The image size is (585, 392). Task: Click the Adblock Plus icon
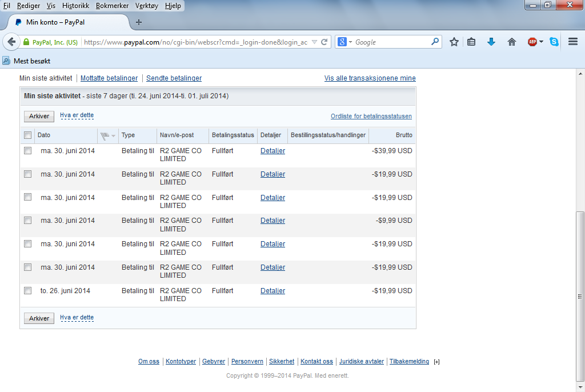[x=532, y=42]
